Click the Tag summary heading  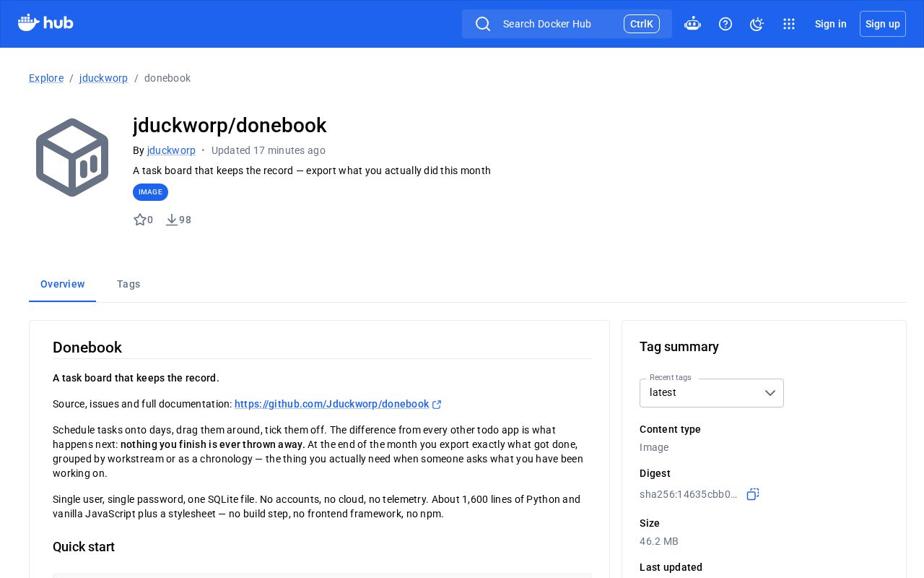(x=679, y=347)
